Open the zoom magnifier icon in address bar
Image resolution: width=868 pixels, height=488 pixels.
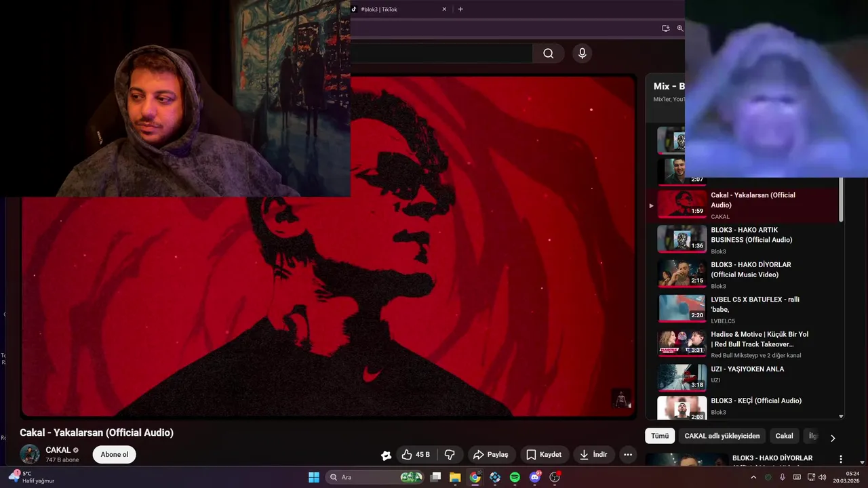tap(680, 28)
